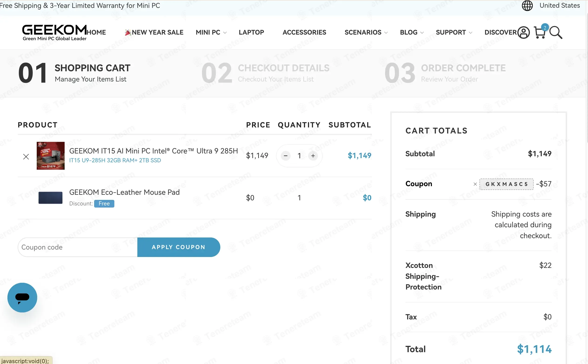The width and height of the screenshot is (588, 364).
Task: Click the Free discount badge
Action: pyautogui.click(x=104, y=204)
